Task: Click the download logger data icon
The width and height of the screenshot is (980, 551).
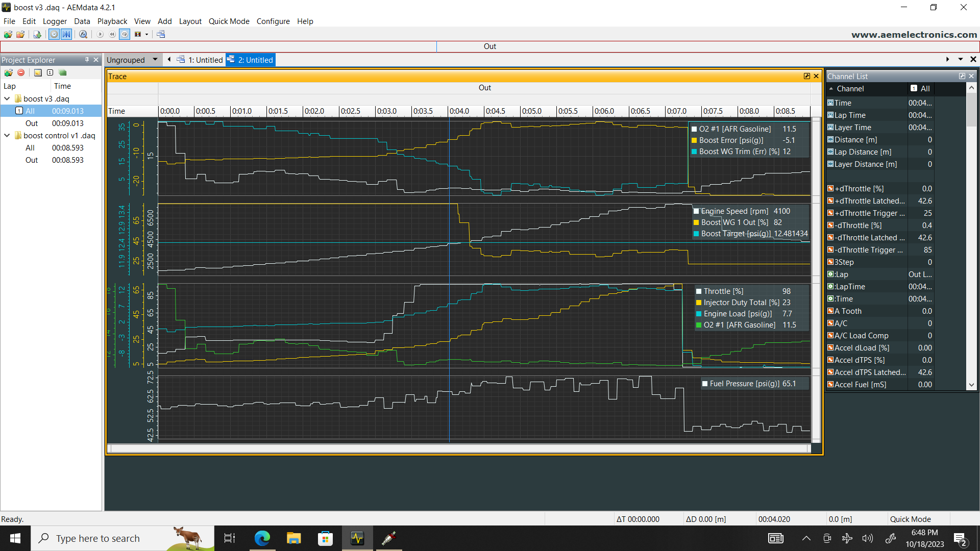Action: [x=37, y=34]
